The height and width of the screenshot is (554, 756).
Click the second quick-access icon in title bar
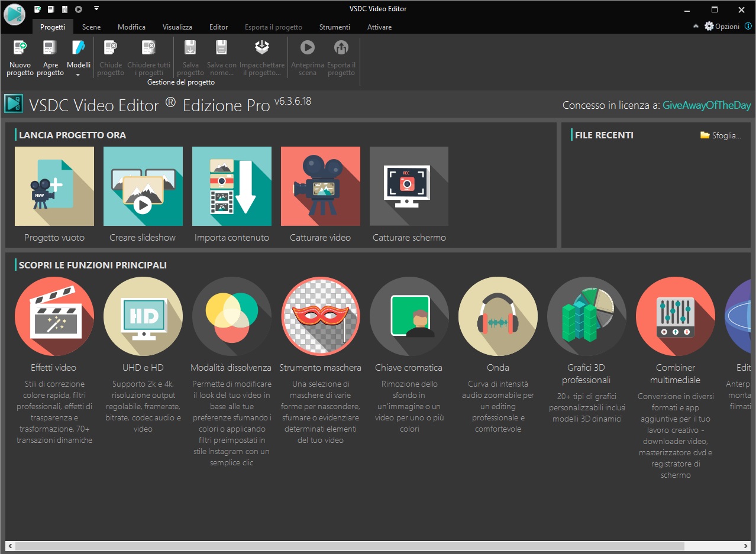click(51, 9)
